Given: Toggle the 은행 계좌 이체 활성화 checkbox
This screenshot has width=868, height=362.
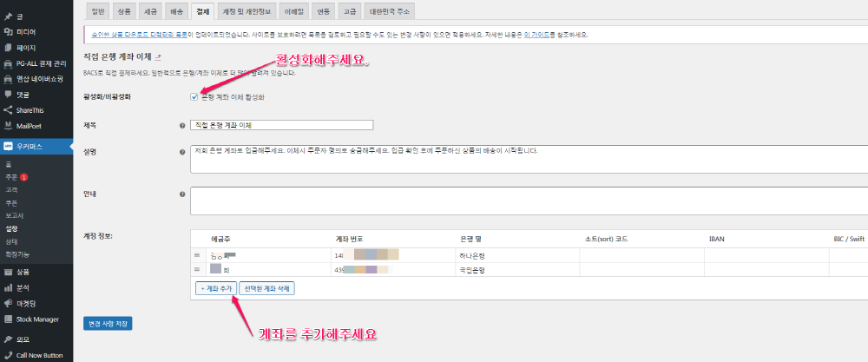Looking at the screenshot, I should [194, 96].
